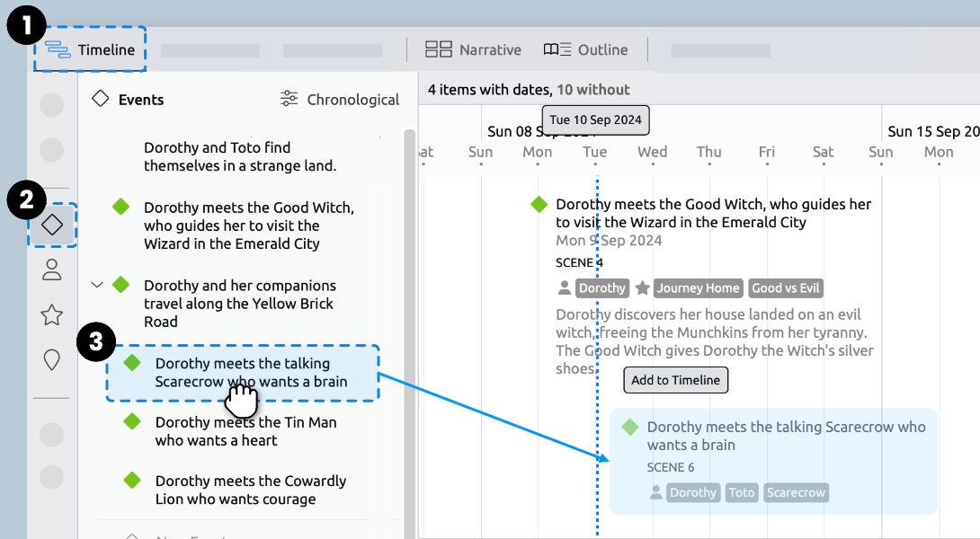Click the Scarecrow character tag
This screenshot has height=539, width=980.
point(796,492)
